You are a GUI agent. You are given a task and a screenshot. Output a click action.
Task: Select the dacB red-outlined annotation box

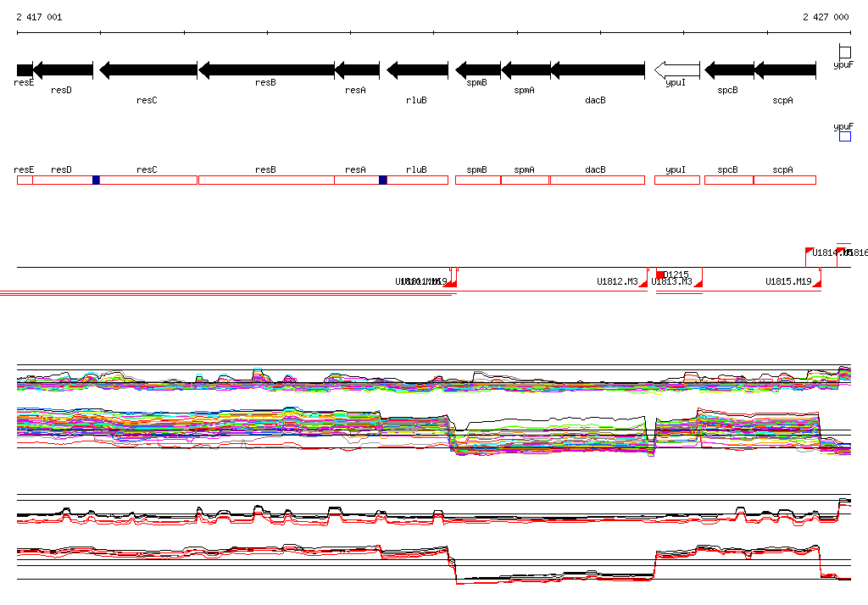click(x=597, y=180)
